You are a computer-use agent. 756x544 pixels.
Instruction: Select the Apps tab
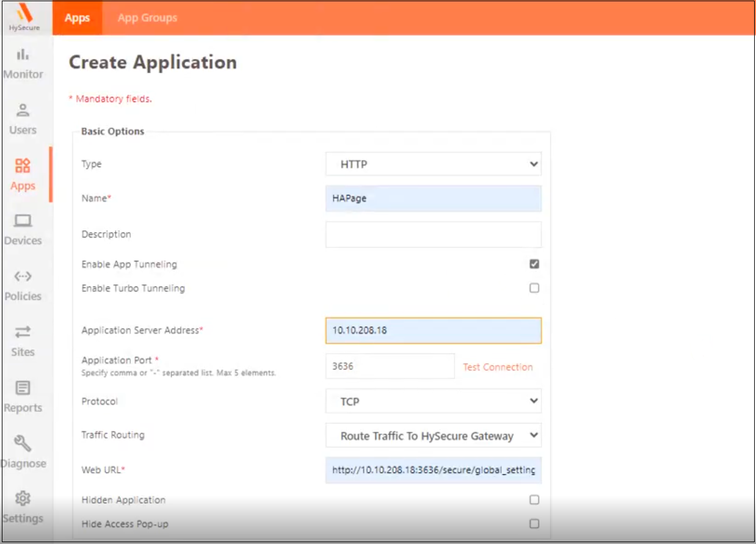click(x=78, y=18)
